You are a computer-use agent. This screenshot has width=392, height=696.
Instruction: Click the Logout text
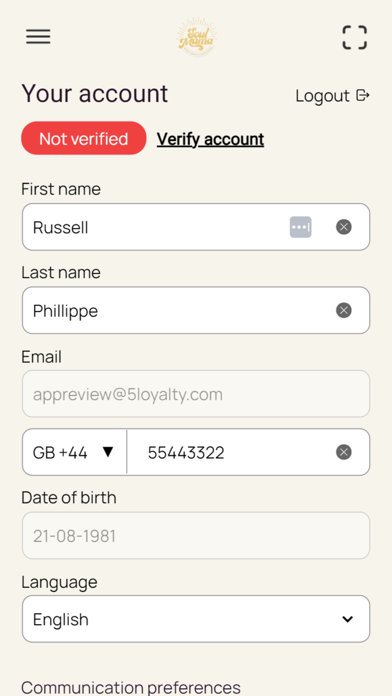tap(323, 96)
